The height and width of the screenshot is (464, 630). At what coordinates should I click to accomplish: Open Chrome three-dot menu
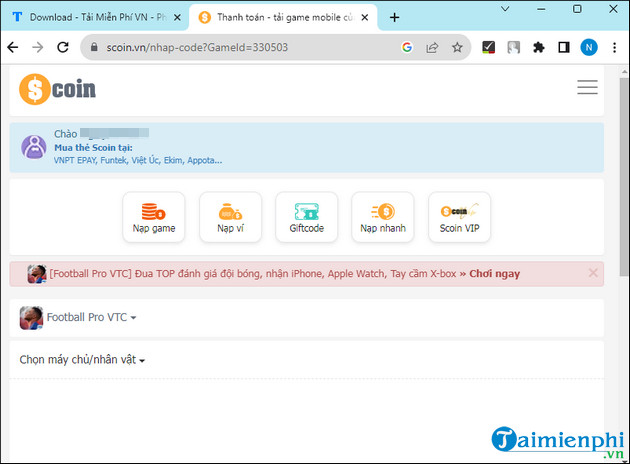coord(613,47)
